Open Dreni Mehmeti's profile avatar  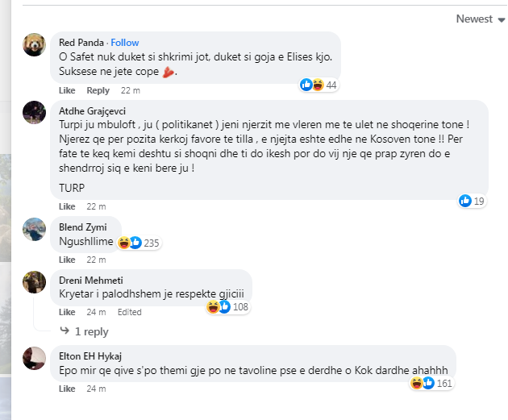pyautogui.click(x=34, y=281)
